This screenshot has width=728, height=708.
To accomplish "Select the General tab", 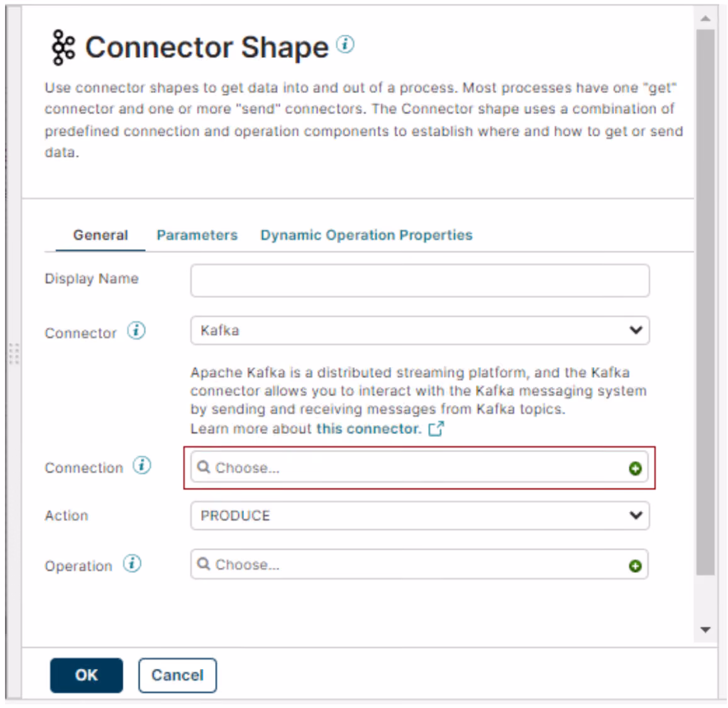I will coord(101,235).
